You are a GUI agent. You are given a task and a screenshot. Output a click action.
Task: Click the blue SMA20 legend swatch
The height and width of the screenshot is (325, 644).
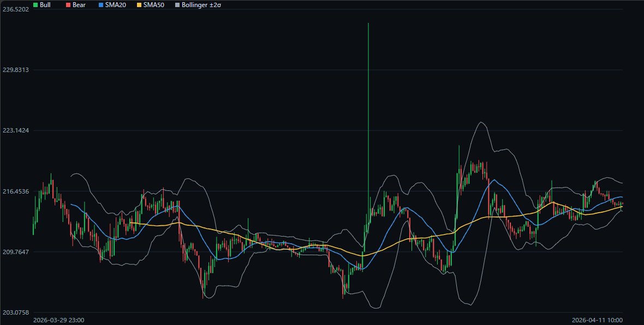pyautogui.click(x=100, y=4)
